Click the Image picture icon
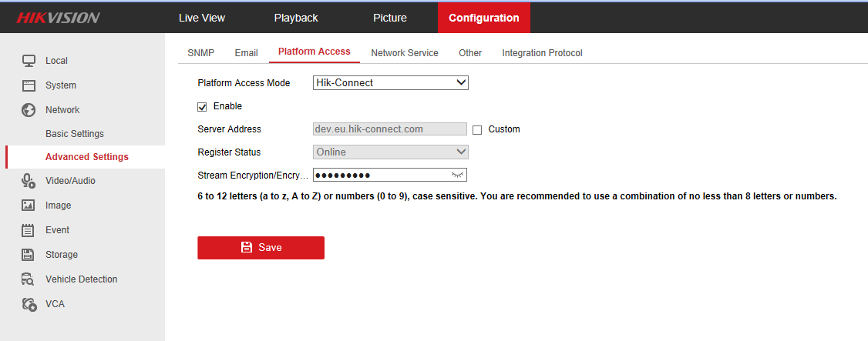868x341 pixels. (x=29, y=206)
